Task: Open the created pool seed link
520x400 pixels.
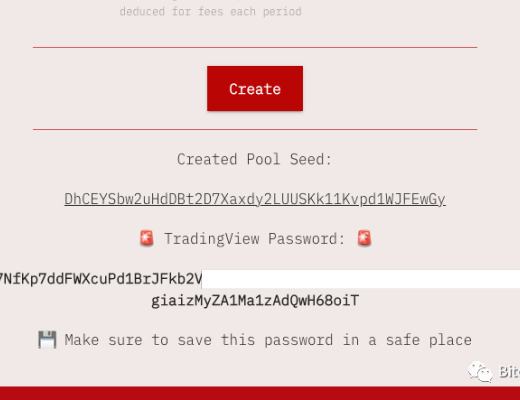Action: pos(255,199)
